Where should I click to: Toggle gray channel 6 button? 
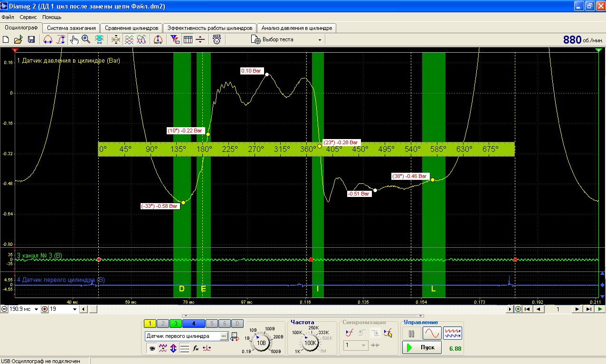coord(225,324)
